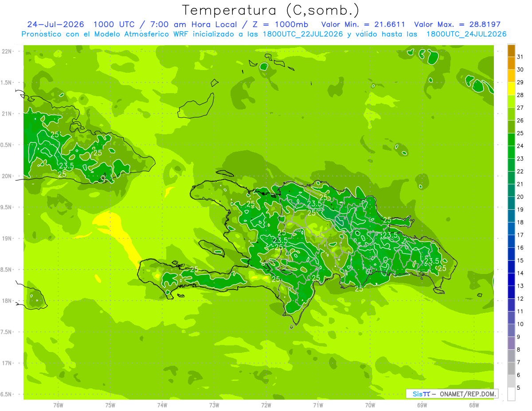This screenshot has height=411, width=532.
Task: Click the '12' colorbar label
Action: [x=520, y=299]
